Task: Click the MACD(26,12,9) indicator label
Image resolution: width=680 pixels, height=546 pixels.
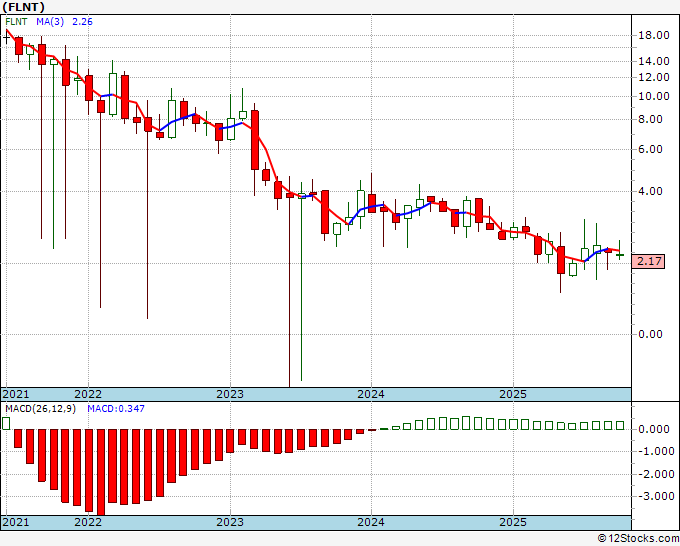Action: (x=40, y=409)
